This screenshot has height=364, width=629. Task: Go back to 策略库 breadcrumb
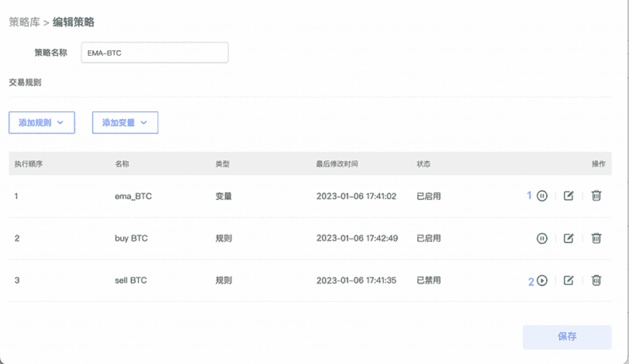(x=24, y=23)
